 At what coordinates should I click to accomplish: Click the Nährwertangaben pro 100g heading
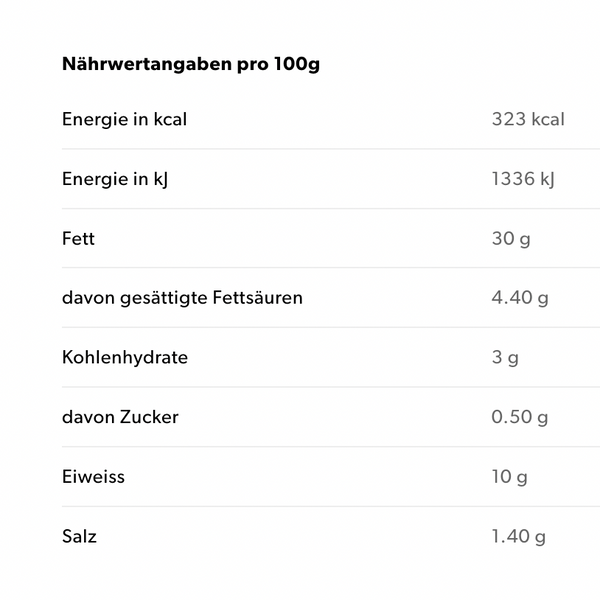[x=191, y=64]
